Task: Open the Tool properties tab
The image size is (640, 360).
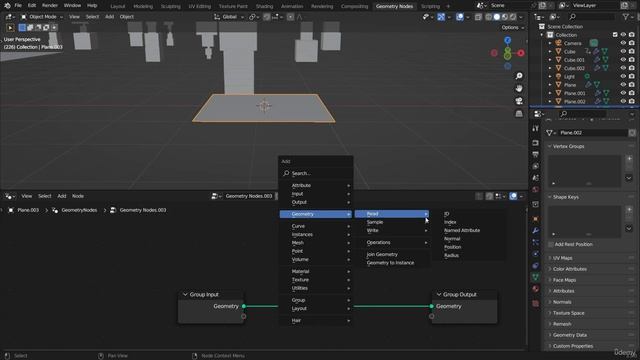Action: (536, 129)
